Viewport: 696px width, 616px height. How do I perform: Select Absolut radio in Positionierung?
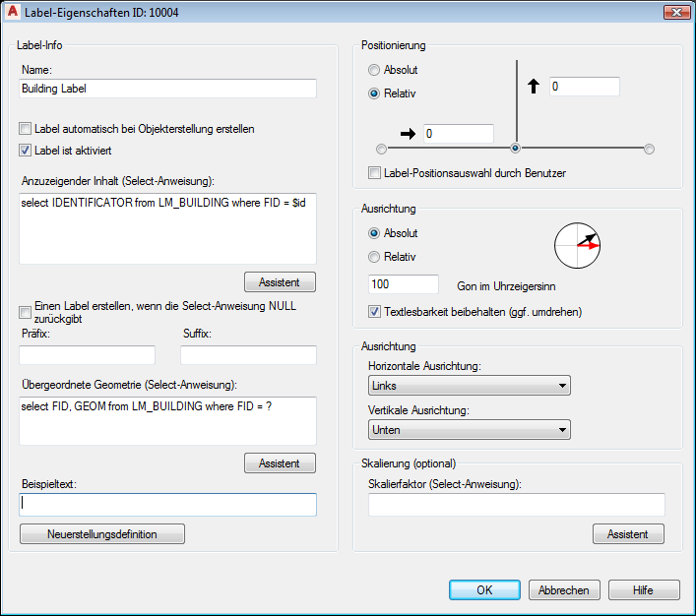pos(374,70)
